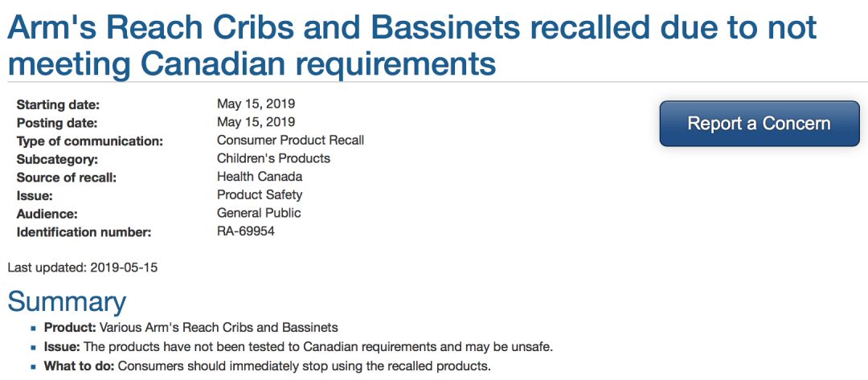Select the Starting date value May 15, 2019

256,104
